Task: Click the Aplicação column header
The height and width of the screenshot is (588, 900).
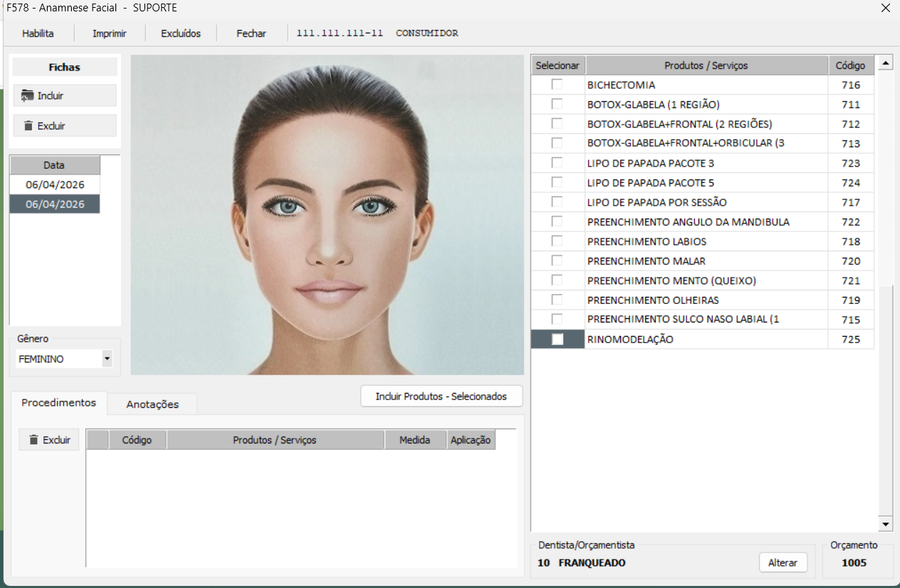Action: click(x=471, y=440)
